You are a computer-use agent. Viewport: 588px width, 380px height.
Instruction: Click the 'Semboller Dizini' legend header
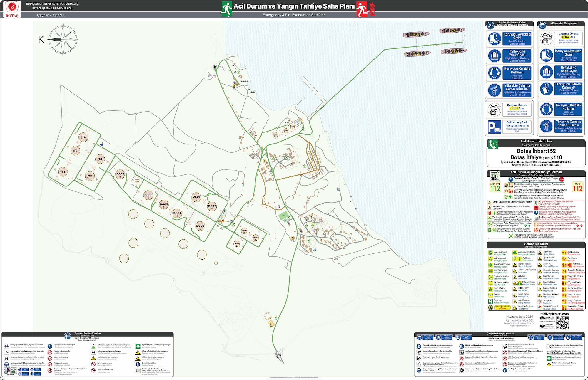tap(536, 244)
